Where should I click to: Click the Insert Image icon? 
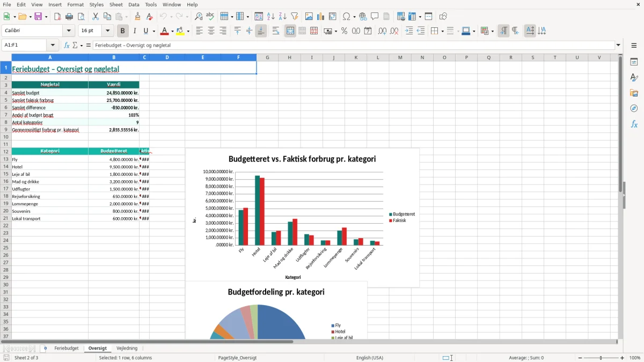coord(309,17)
